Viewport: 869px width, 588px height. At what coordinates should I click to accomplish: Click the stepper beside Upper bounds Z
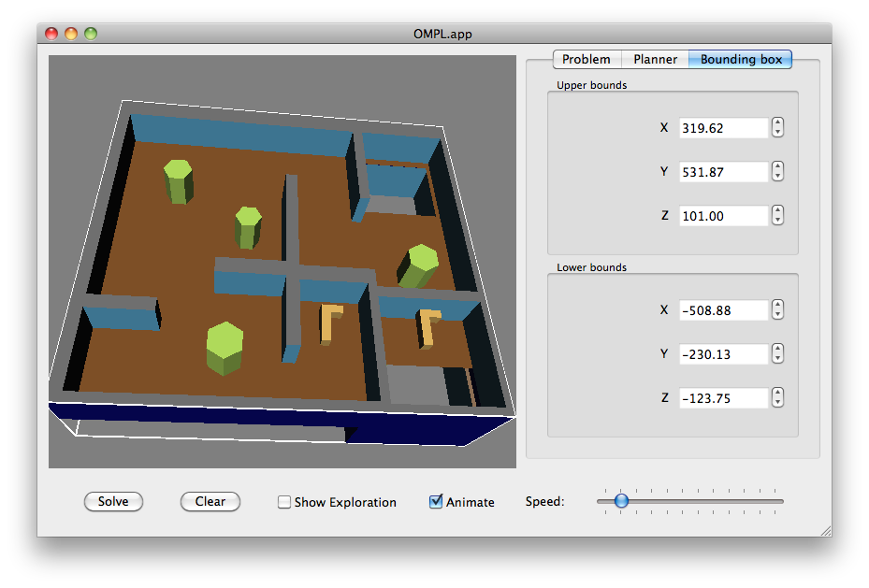pyautogui.click(x=777, y=215)
